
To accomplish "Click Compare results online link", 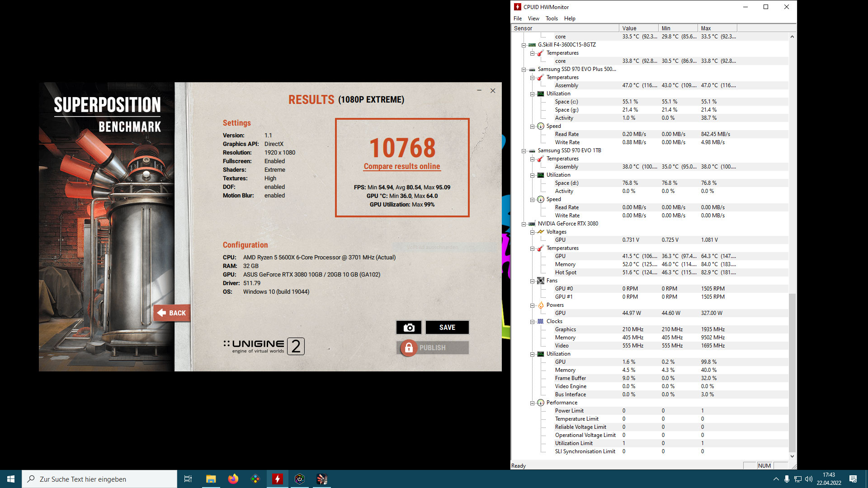I will pos(401,166).
